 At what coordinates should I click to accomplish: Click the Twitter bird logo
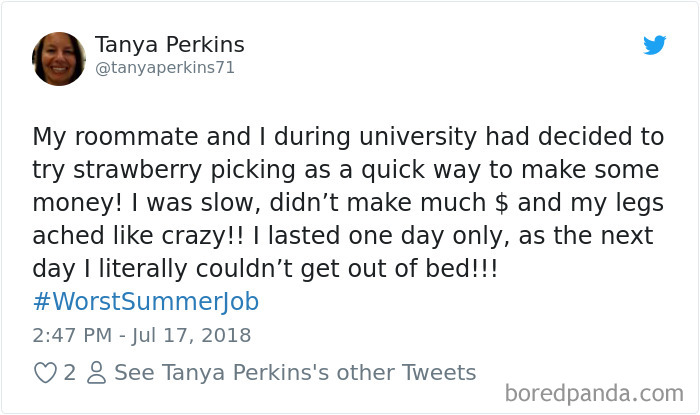(655, 45)
